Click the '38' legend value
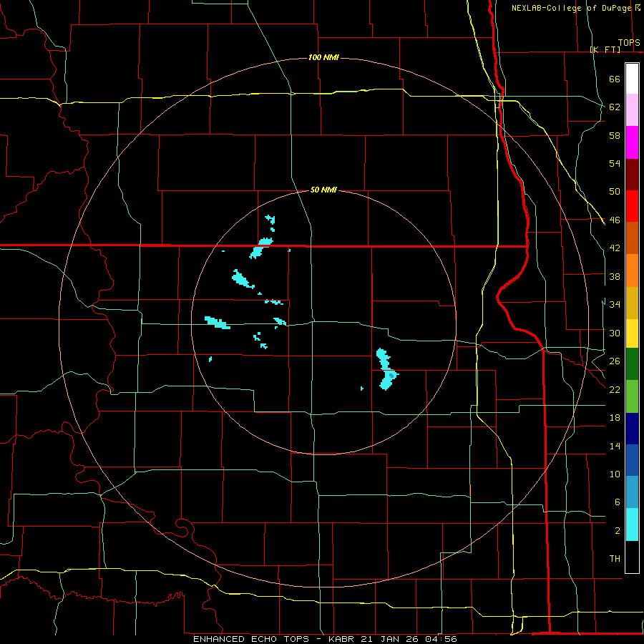This screenshot has height=644, width=644. tap(615, 276)
